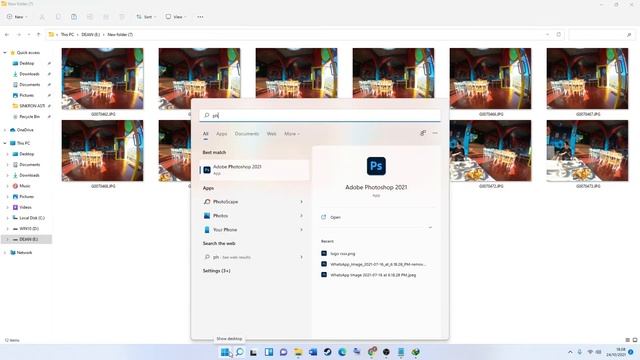The image size is (640, 360).
Task: Click the Paste icon in Explorer toolbar
Action: pyautogui.click(x=74, y=17)
